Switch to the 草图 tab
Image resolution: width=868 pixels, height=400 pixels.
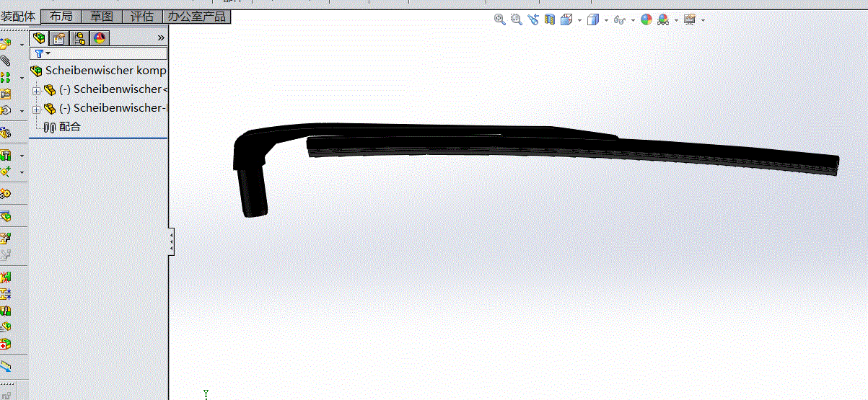[x=102, y=17]
